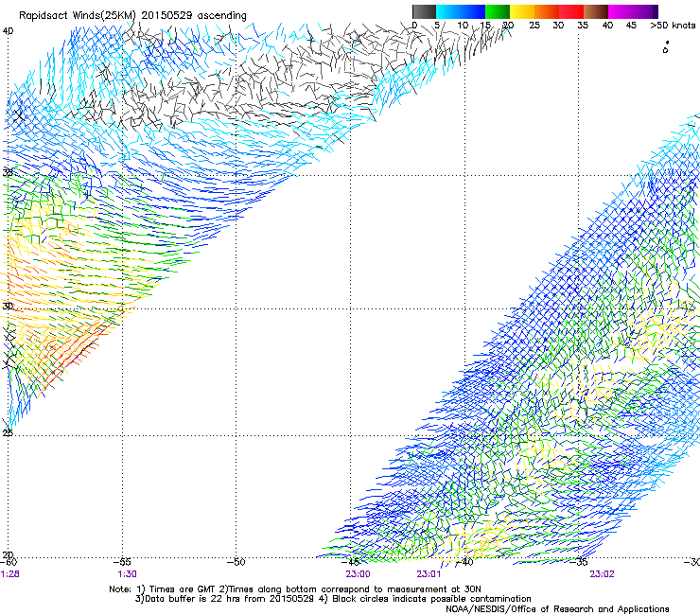Click the latitude label '30' on left axis
This screenshot has height=615, width=700.
pyautogui.click(x=8, y=307)
